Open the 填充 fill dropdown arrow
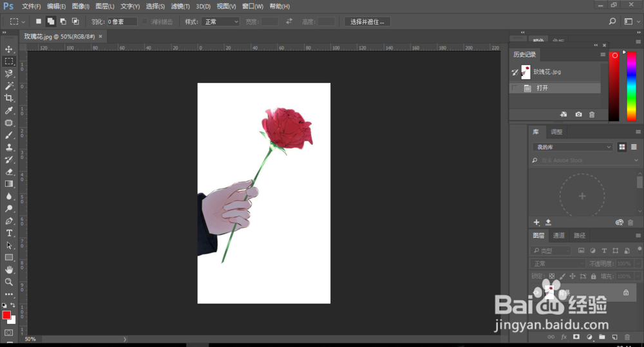Image resolution: width=644 pixels, height=347 pixels. tap(638, 276)
